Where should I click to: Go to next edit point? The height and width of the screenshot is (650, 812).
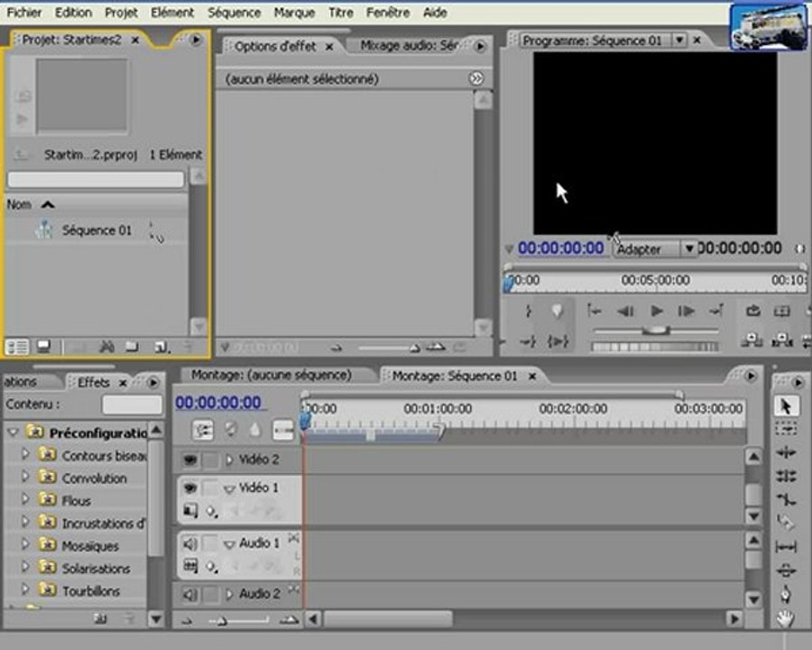716,311
